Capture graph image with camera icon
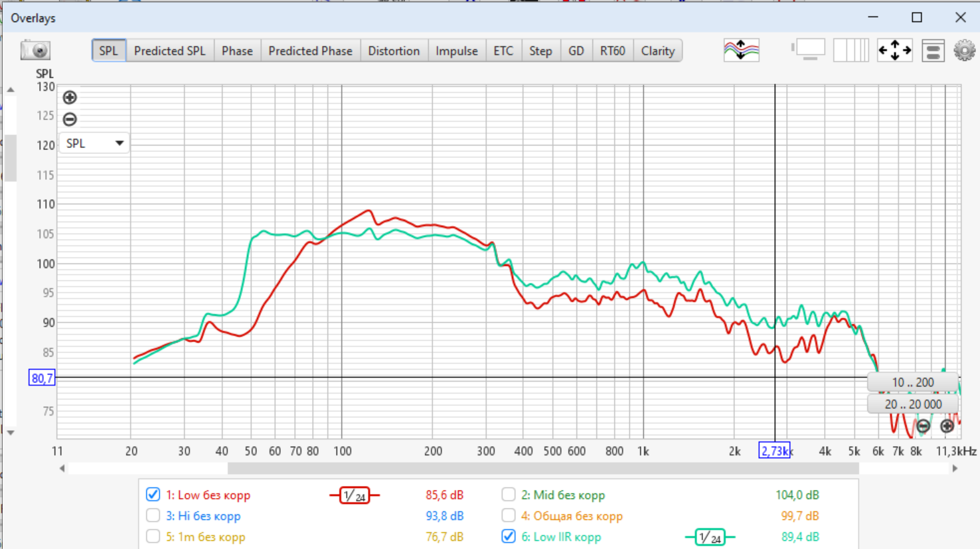Viewport: 980px width, 549px height. [x=35, y=50]
